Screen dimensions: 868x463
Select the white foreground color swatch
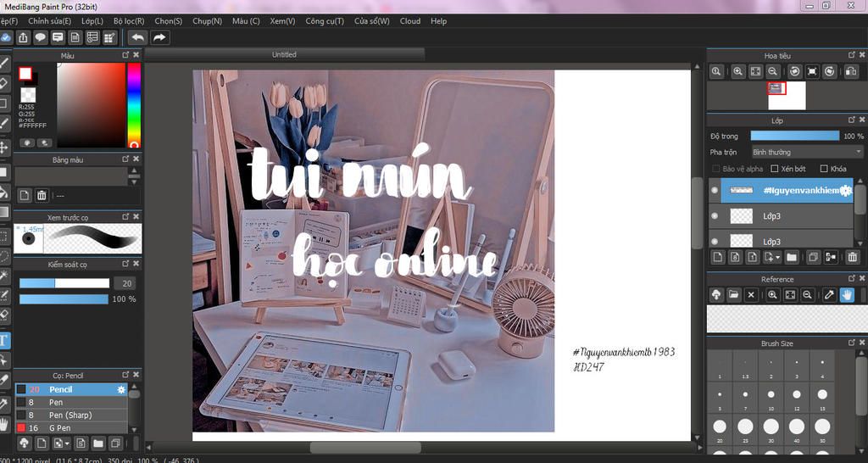25,74
